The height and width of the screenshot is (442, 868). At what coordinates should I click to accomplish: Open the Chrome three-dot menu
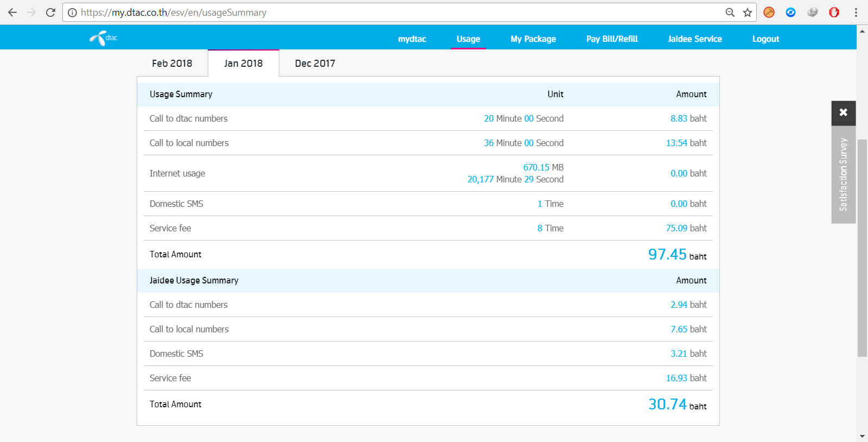coord(856,12)
